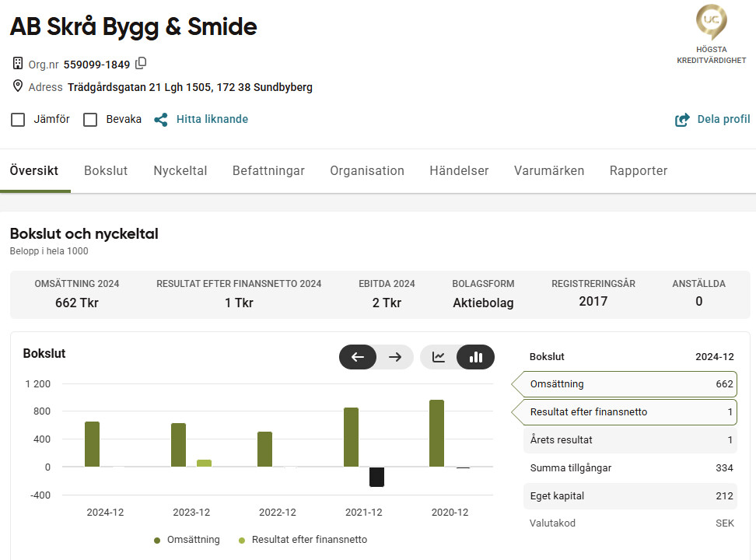Select the Omsättning row in Bokslut table
The width and height of the screenshot is (756, 560).
631,384
